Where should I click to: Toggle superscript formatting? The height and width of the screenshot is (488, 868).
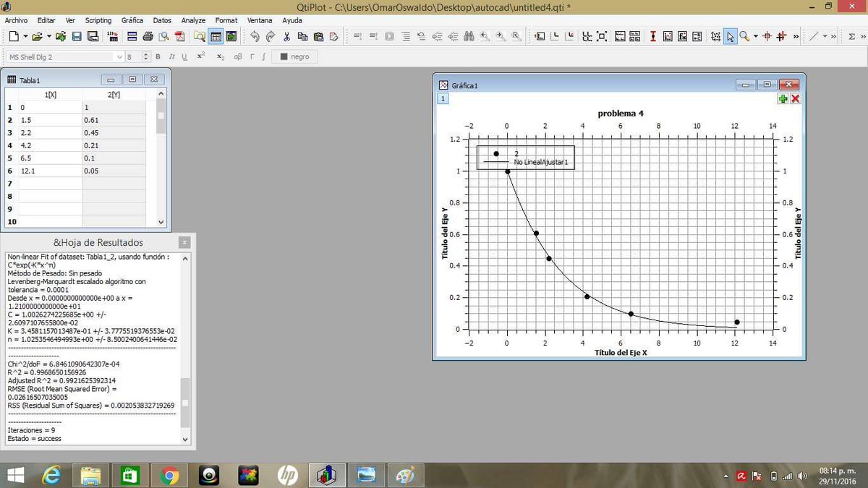tap(201, 56)
